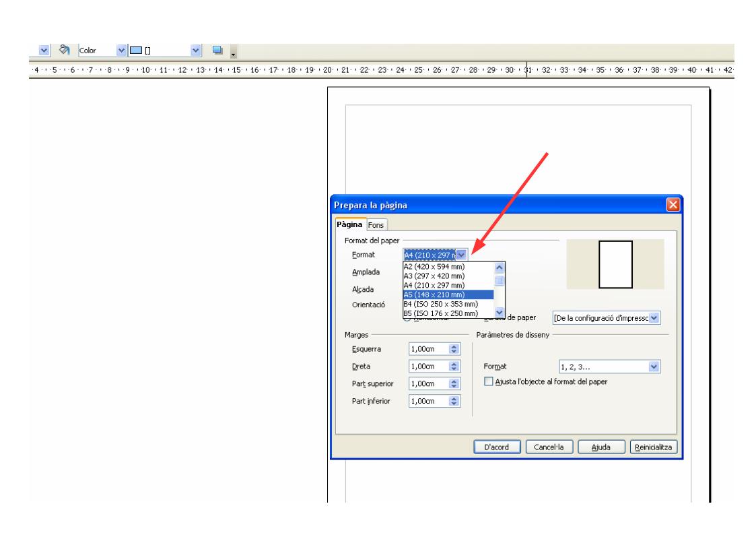The width and height of the screenshot is (756, 535).
Task: Open the paper tray dropdown
Action: click(654, 318)
